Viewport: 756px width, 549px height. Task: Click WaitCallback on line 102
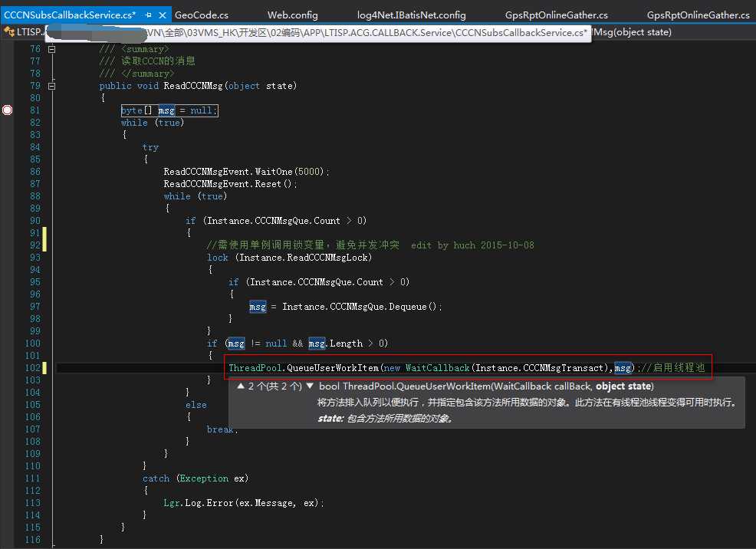click(437, 368)
